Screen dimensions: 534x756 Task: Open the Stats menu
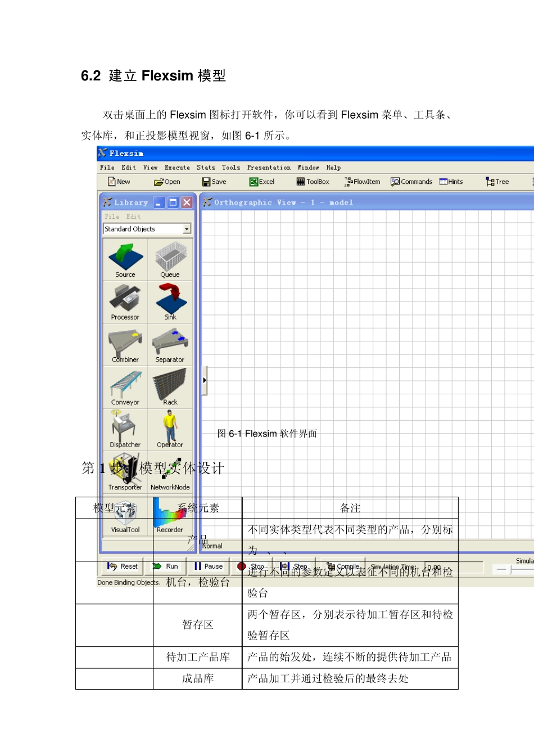(206, 168)
